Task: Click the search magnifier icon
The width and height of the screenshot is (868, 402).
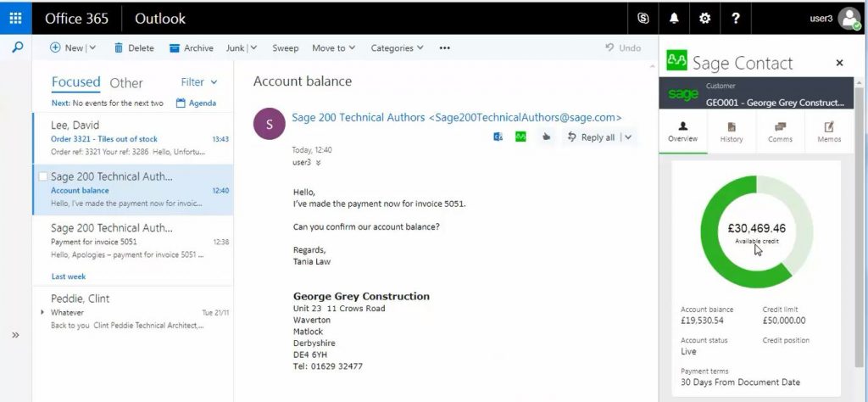Action: pos(17,47)
